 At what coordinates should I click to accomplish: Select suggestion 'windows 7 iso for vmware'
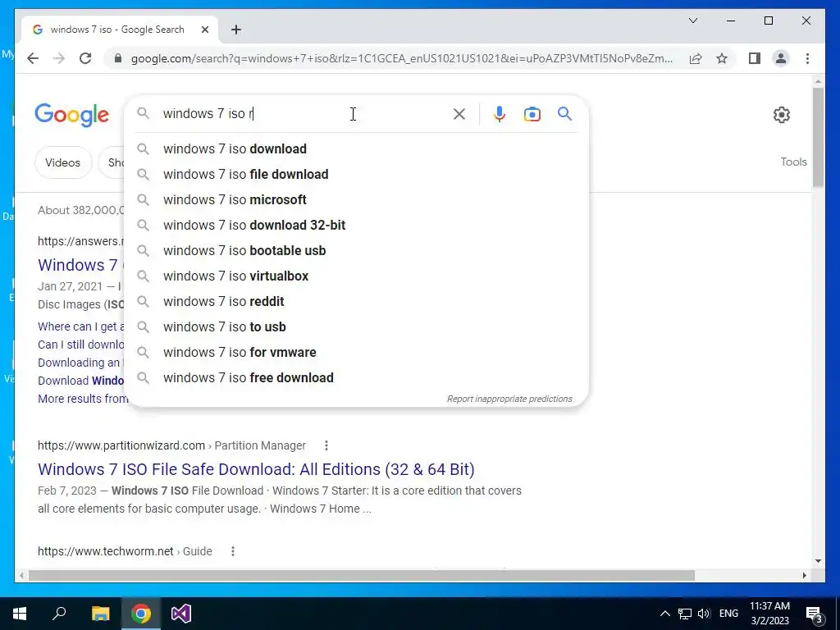pos(356,353)
